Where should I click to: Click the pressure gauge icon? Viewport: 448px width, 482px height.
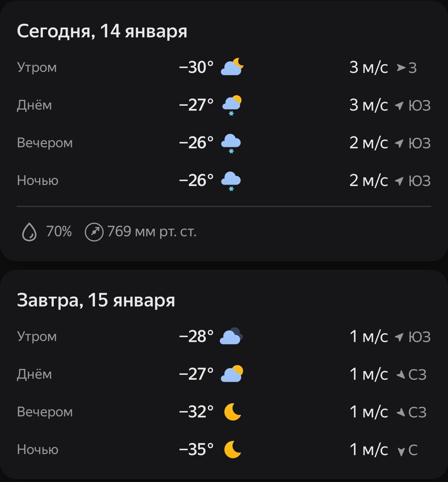(94, 232)
